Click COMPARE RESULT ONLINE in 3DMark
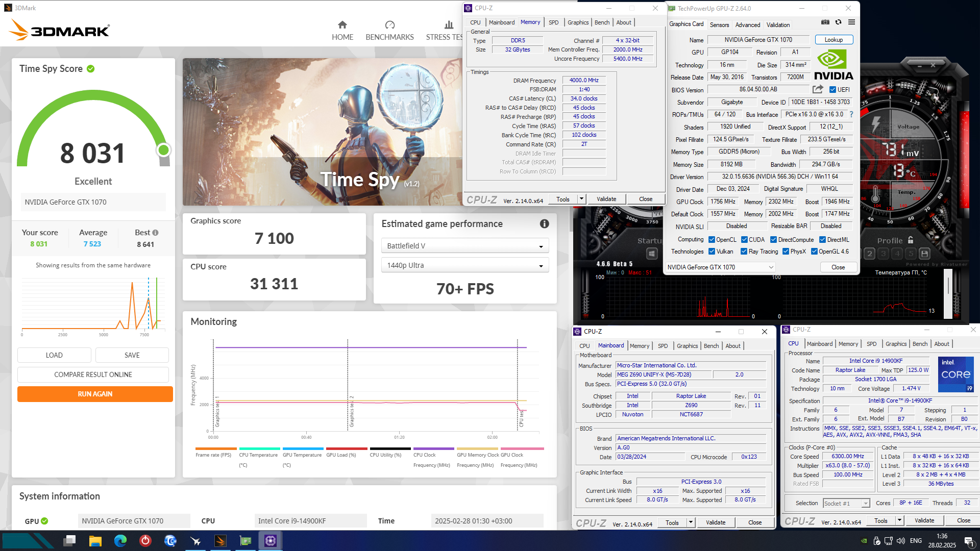This screenshot has height=551, width=980. point(93,374)
